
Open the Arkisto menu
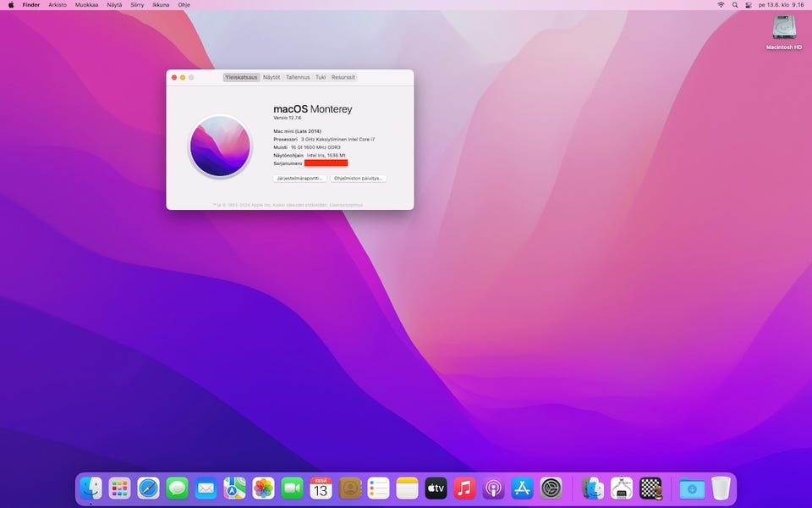click(58, 5)
